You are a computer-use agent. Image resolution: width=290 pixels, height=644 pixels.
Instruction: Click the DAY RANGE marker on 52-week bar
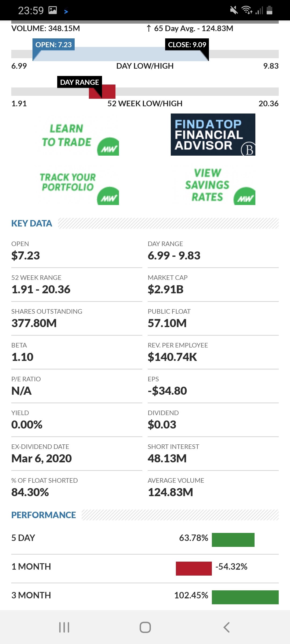tap(79, 82)
